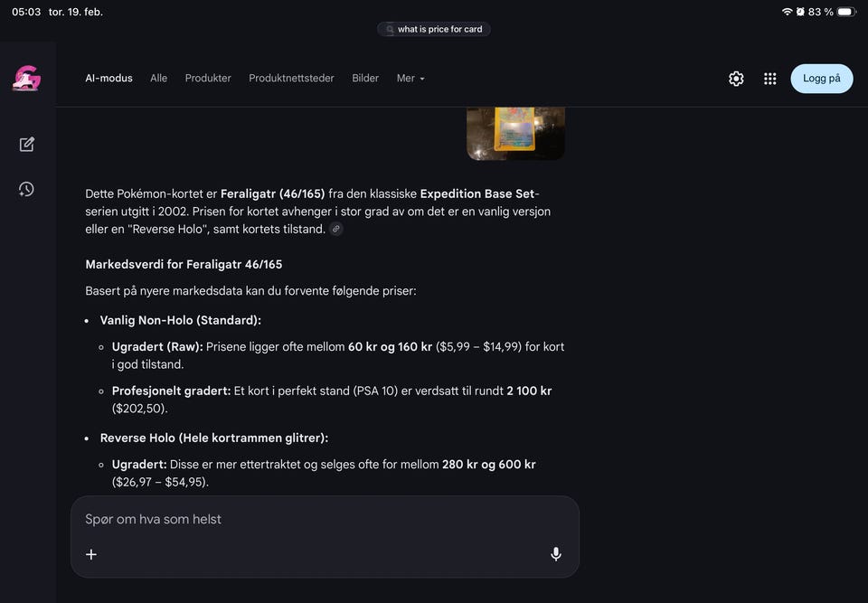Start a new chat with compose icon
Image resolution: width=868 pixels, height=603 pixels.
[x=26, y=145]
